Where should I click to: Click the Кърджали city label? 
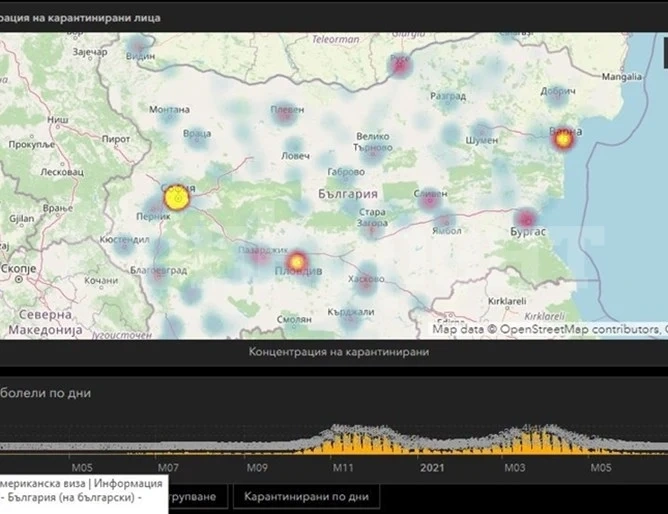click(351, 312)
